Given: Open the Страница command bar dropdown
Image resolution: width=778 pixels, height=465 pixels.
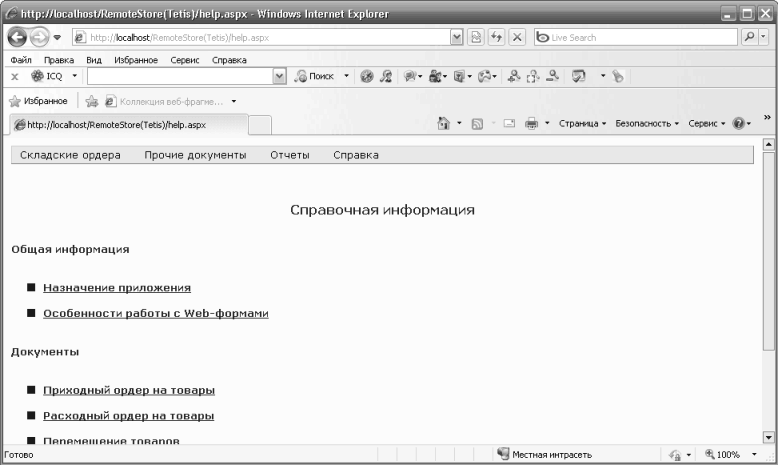Looking at the screenshot, I should (x=582, y=124).
